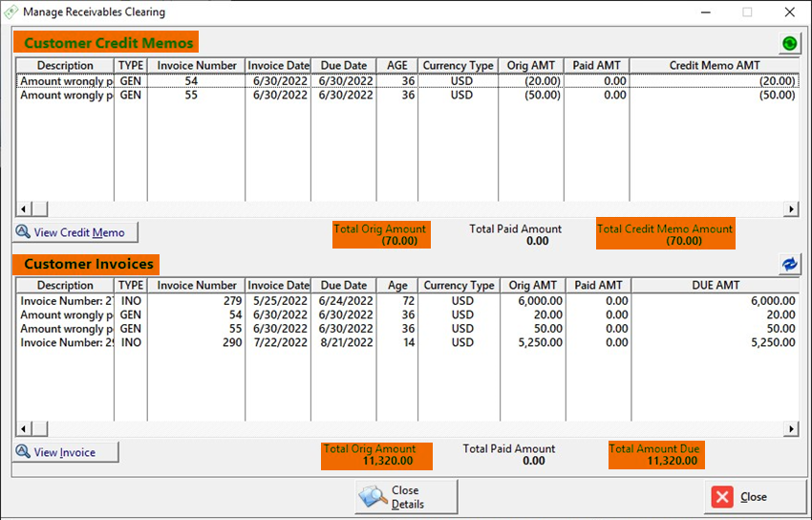
Task: Sort credit memos by AGE header
Action: point(397,65)
